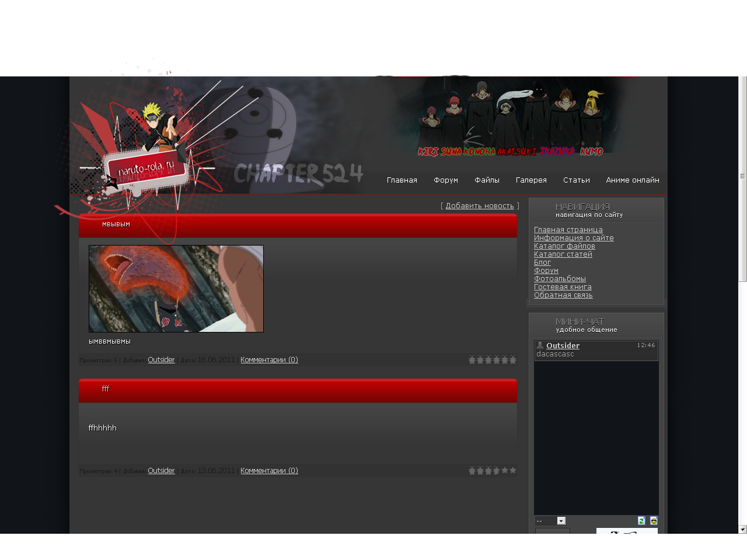Open Гостевая книга link
Screen dimensions: 747x560
563,287
